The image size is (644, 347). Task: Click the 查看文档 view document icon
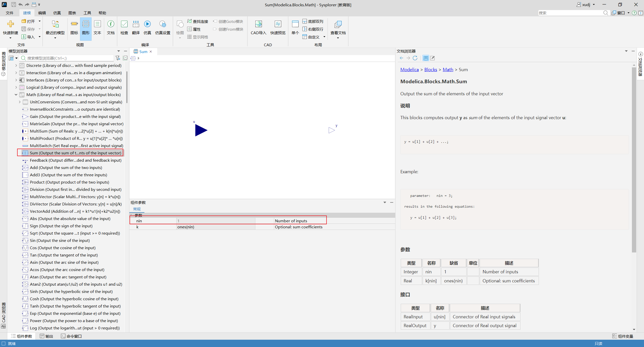[x=338, y=24]
